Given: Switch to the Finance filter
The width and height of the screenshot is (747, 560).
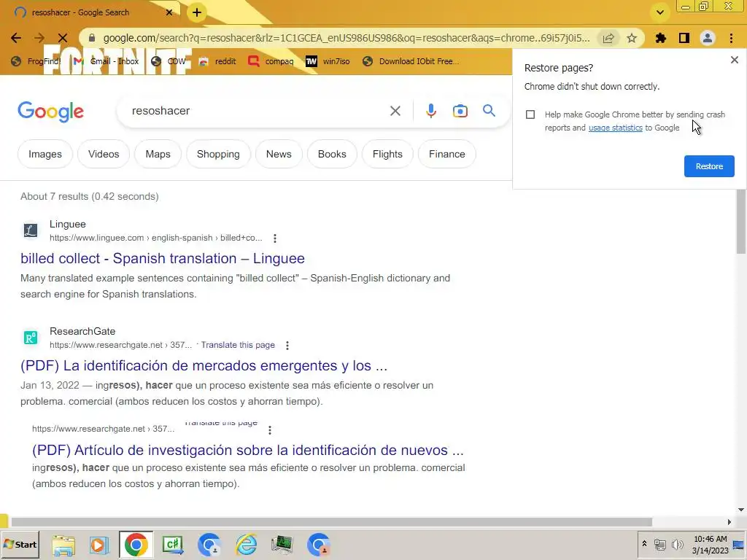Looking at the screenshot, I should tap(447, 155).
